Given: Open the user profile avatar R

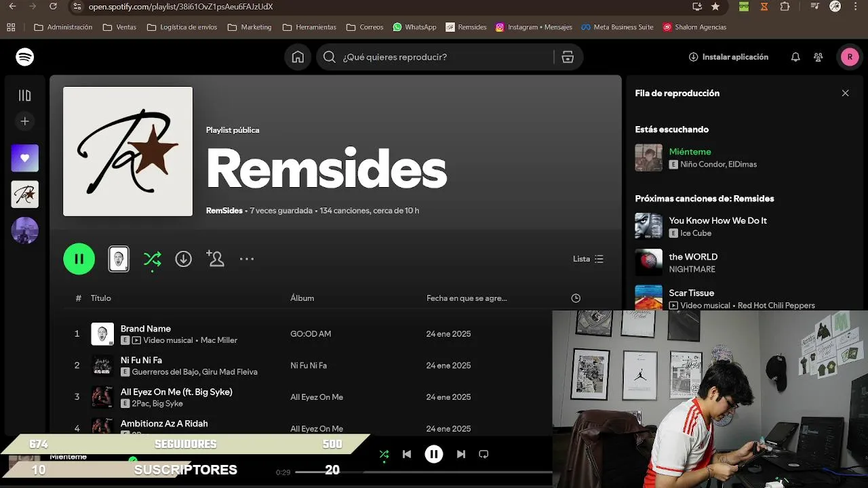Looking at the screenshot, I should (x=850, y=57).
